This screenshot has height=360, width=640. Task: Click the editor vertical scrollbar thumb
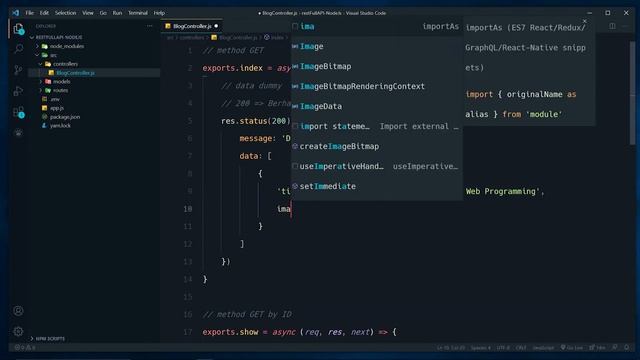(x=632, y=92)
